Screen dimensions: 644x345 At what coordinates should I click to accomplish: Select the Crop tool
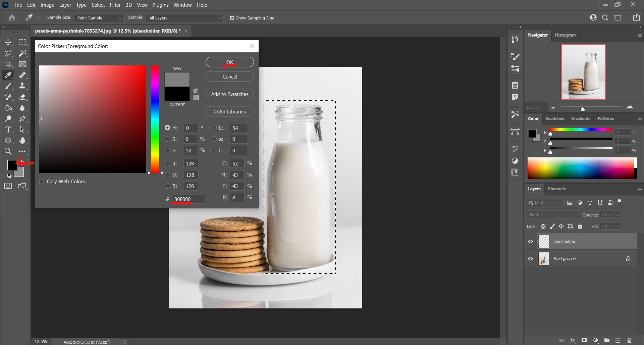(x=8, y=64)
